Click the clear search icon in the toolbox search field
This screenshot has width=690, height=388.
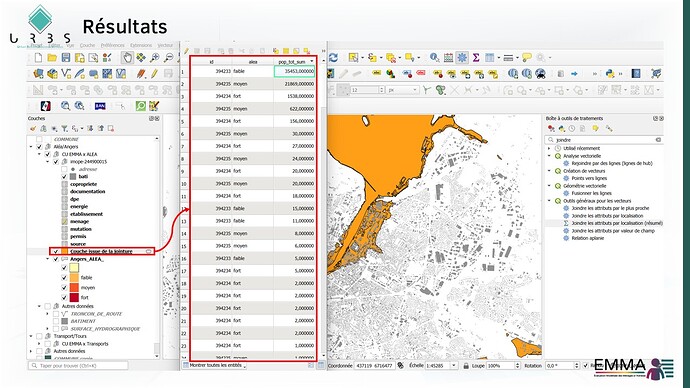(658, 140)
